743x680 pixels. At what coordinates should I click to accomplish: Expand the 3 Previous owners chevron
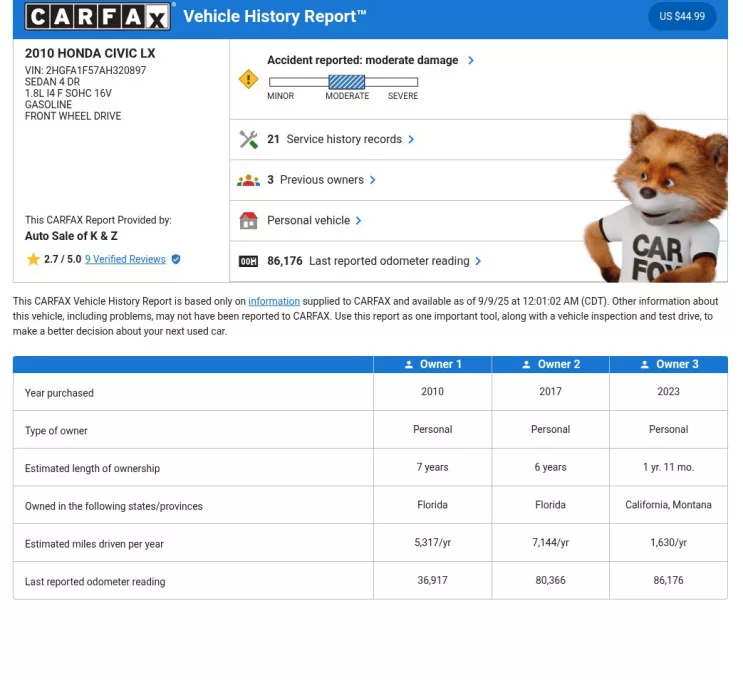(373, 180)
